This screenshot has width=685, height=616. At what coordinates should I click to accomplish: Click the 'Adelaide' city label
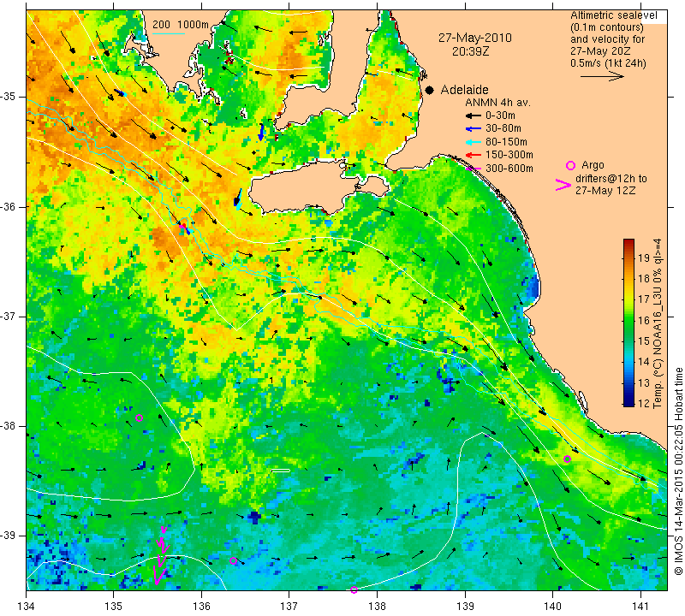click(464, 90)
